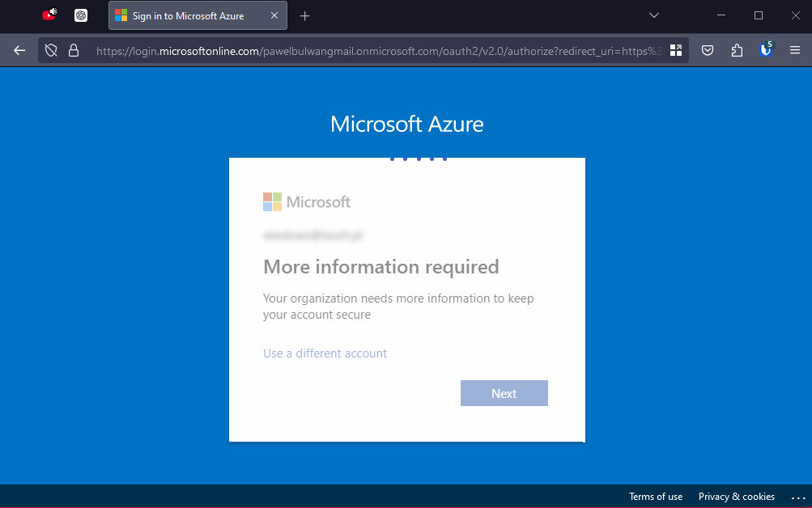This screenshot has width=812, height=508.
Task: Click the blurred account email text
Action: [313, 235]
